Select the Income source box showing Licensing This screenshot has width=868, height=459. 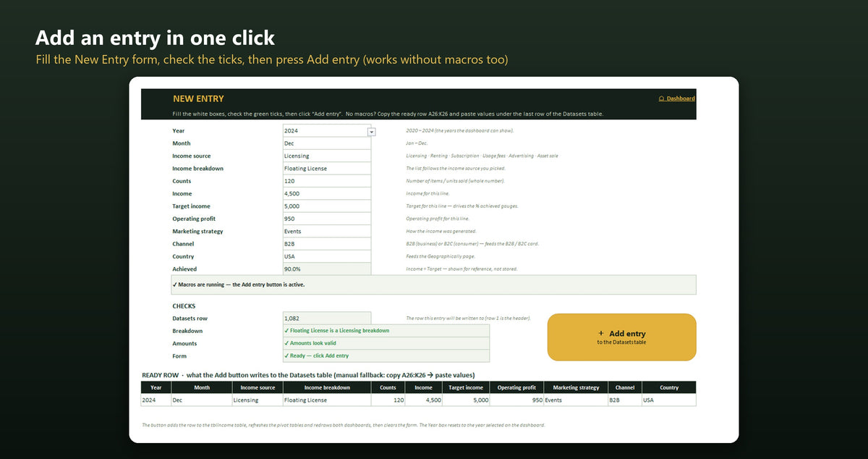[x=327, y=156]
